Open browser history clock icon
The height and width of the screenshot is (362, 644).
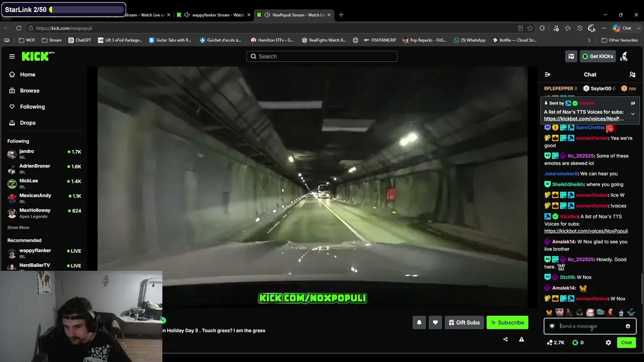580,28
